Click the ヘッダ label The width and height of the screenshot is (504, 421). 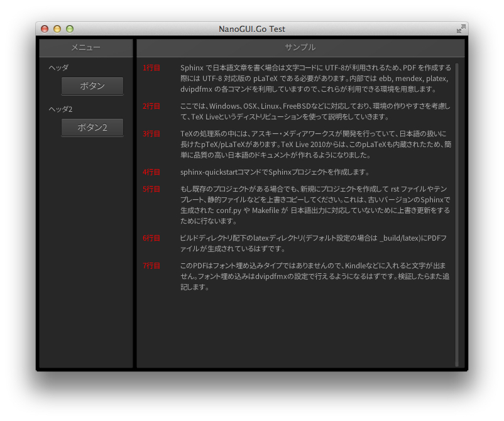(x=58, y=68)
